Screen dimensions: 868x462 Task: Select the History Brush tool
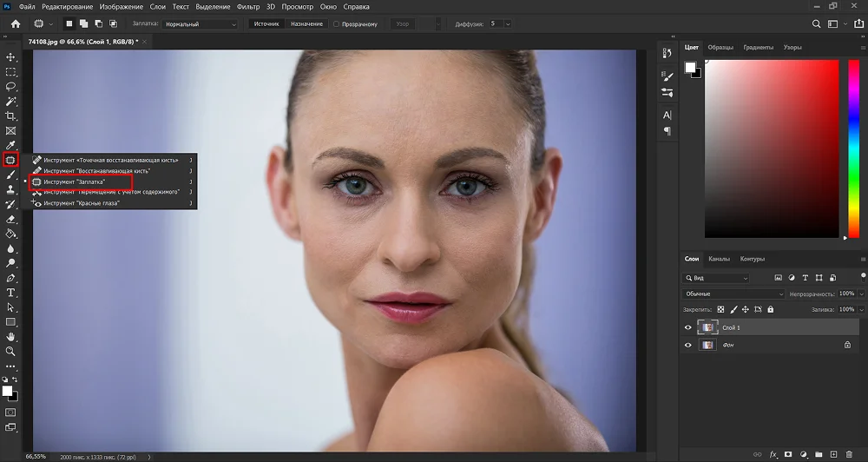[x=10, y=204]
